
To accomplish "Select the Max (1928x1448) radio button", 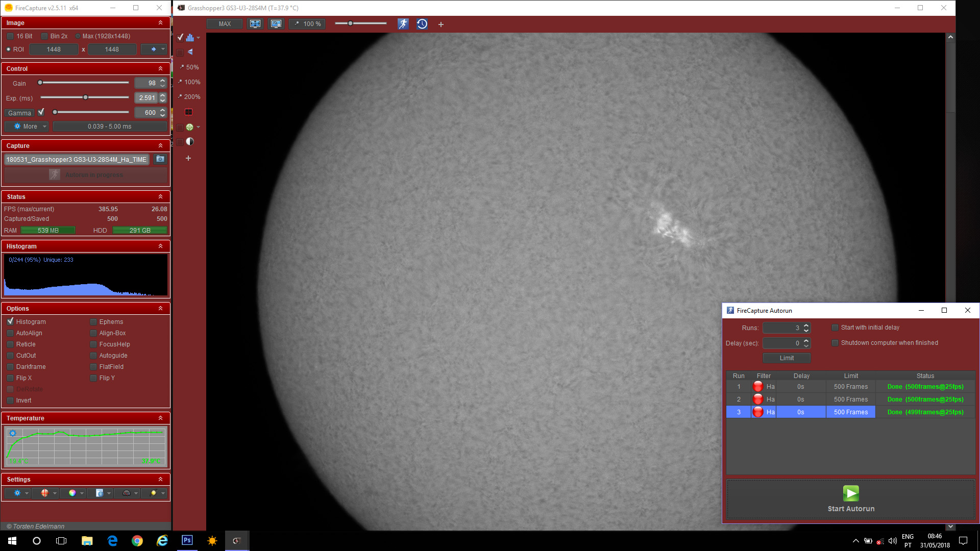I will click(78, 36).
